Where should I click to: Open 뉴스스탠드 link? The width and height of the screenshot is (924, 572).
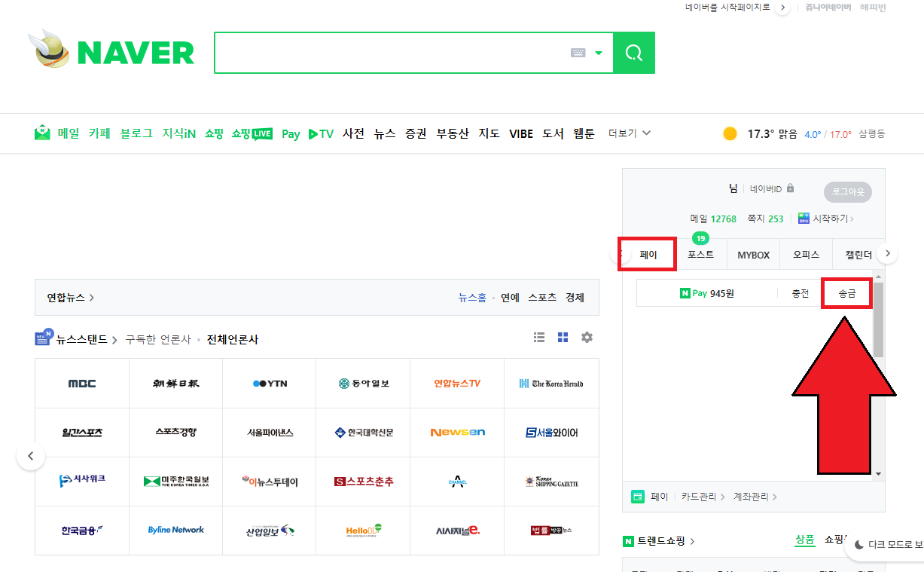81,339
